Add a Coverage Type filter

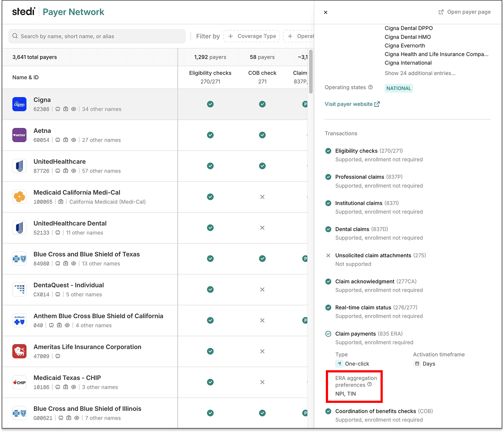[x=252, y=36]
